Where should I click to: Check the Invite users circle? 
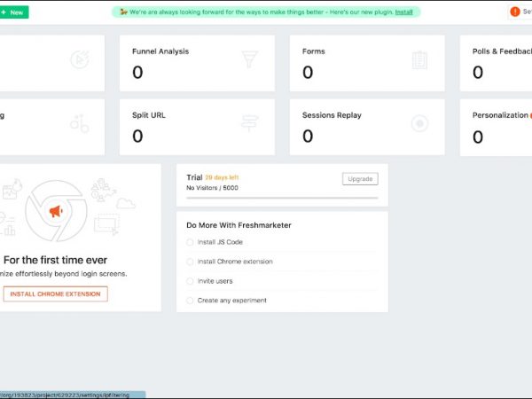(x=190, y=281)
